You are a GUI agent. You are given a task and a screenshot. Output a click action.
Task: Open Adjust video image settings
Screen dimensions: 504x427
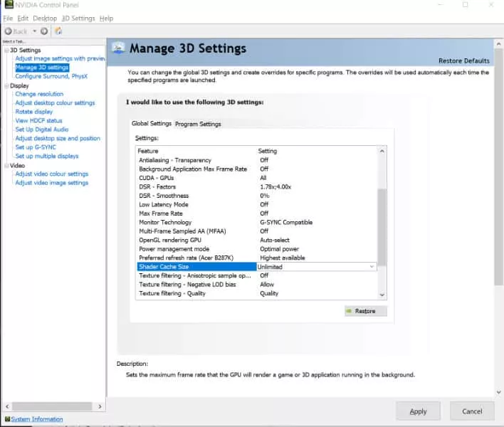pyautogui.click(x=51, y=182)
